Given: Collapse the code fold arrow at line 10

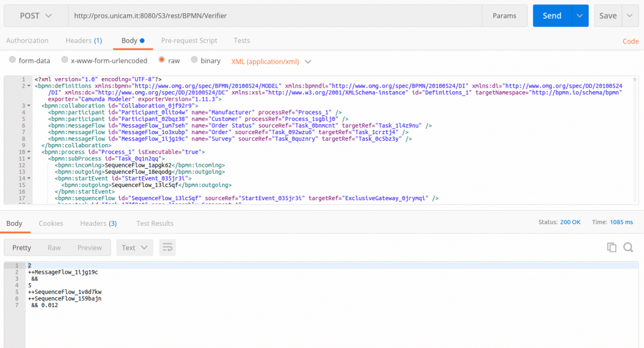Looking at the screenshot, I should click(x=29, y=152).
